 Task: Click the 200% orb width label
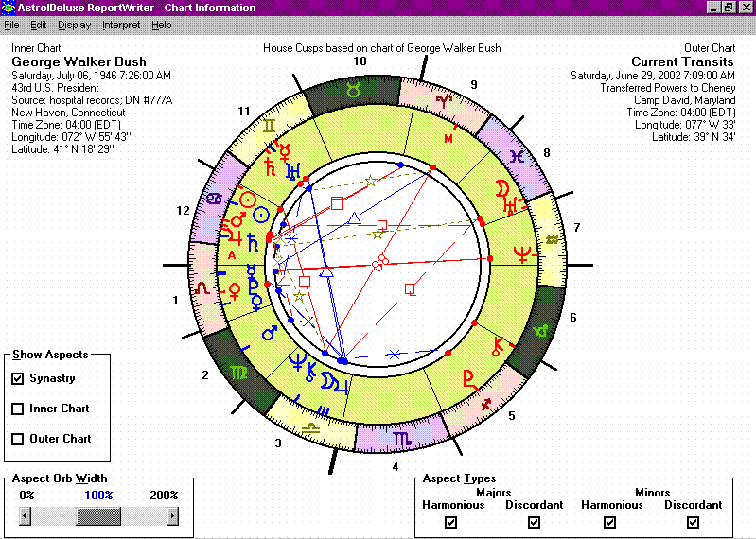point(164,496)
